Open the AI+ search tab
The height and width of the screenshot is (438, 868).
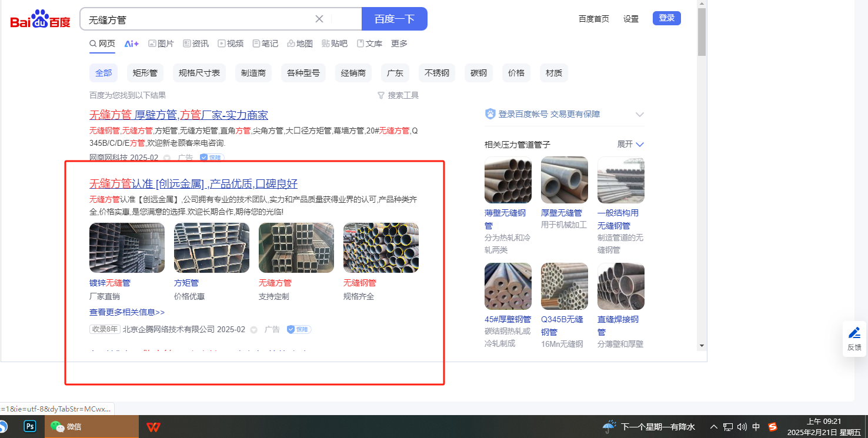click(132, 44)
